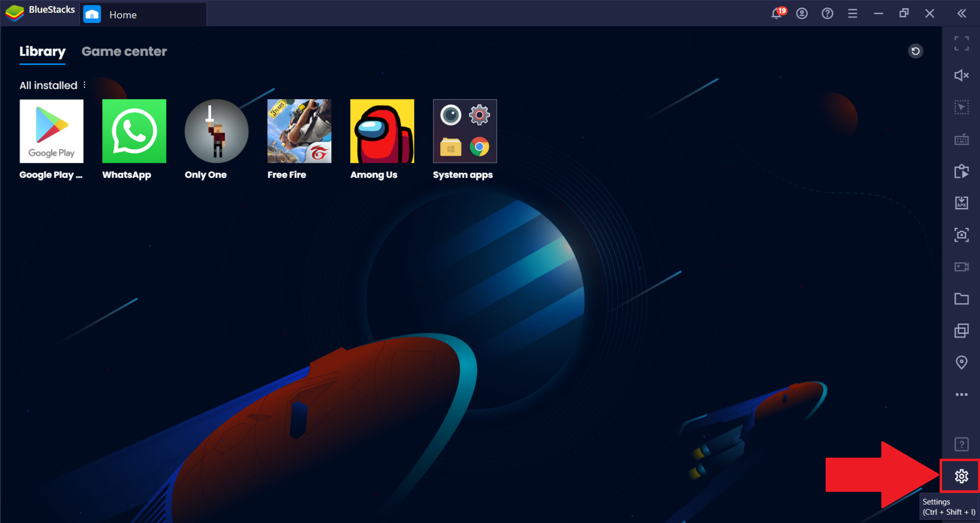This screenshot has width=980, height=523.
Task: Open the multi-instance manager
Action: click(961, 330)
